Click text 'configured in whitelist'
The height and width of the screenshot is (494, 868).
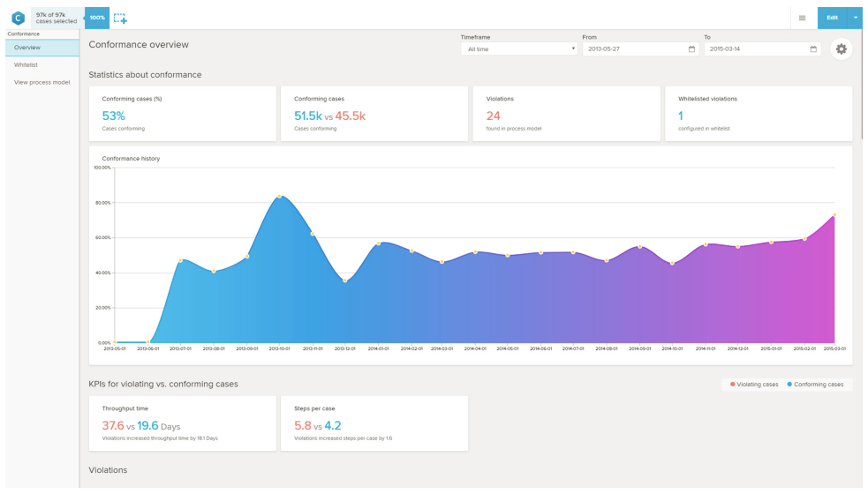coord(704,128)
